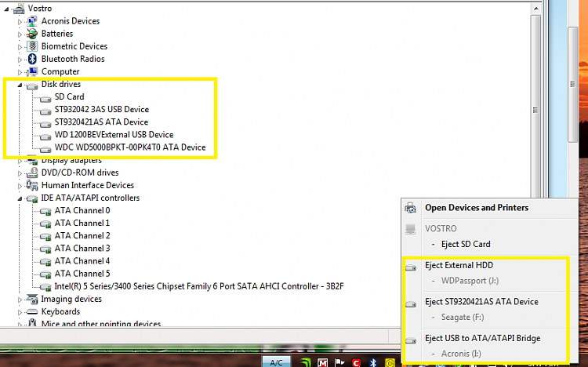Choose Eject USB to ATA/ATAPI Bridge
The width and height of the screenshot is (588, 367).
coord(483,339)
